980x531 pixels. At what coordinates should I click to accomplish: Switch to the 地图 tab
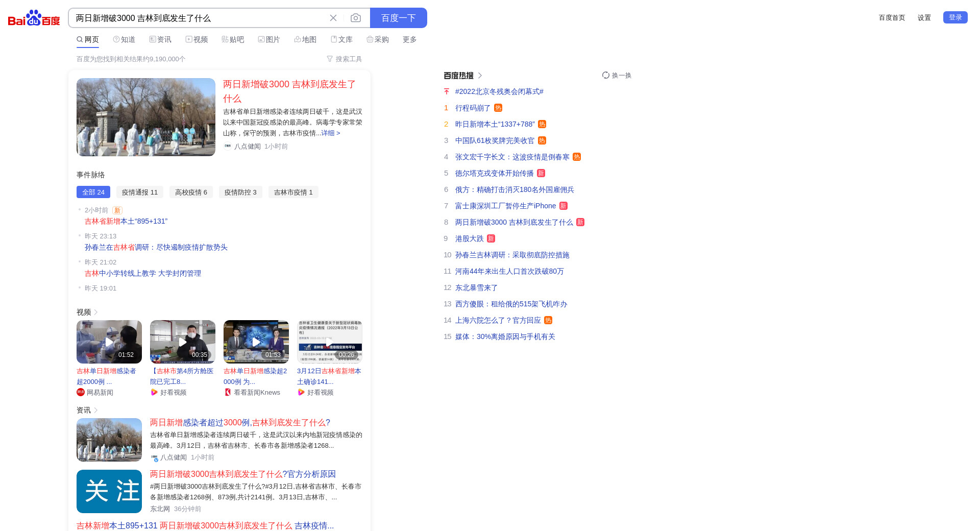(305, 39)
